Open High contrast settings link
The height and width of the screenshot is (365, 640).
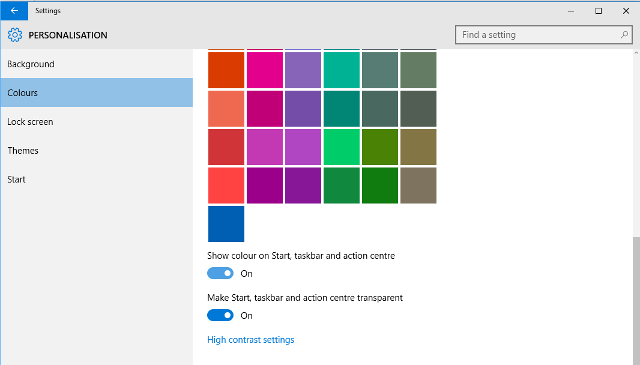[x=251, y=340]
